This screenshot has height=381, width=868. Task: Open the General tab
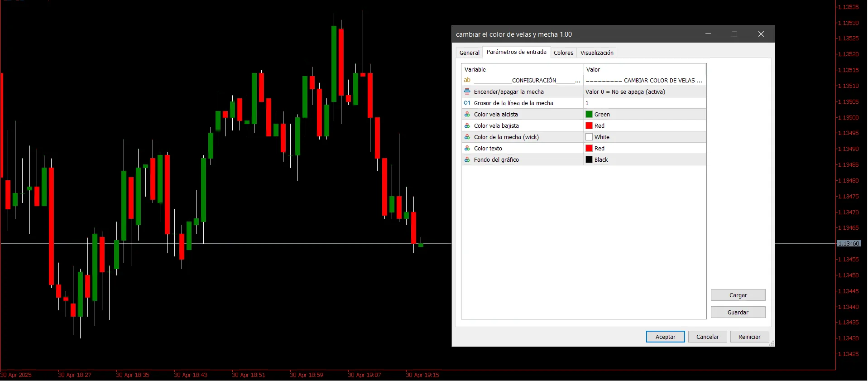pyautogui.click(x=469, y=53)
